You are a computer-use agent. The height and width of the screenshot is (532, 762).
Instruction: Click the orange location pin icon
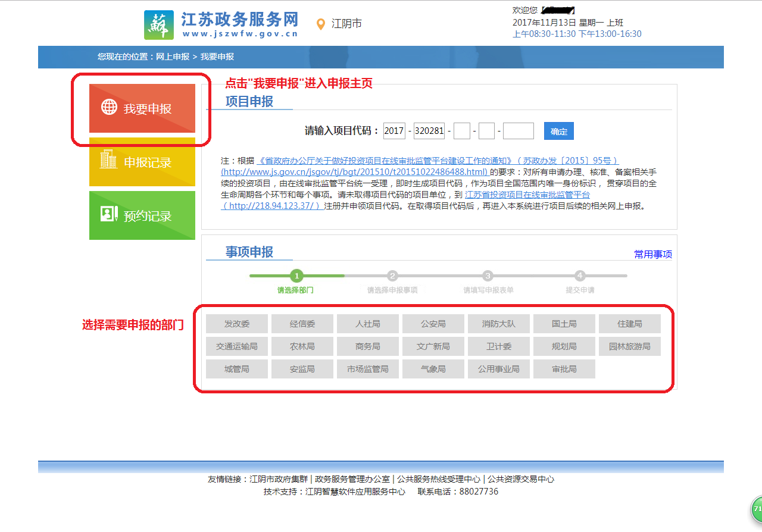pos(321,24)
